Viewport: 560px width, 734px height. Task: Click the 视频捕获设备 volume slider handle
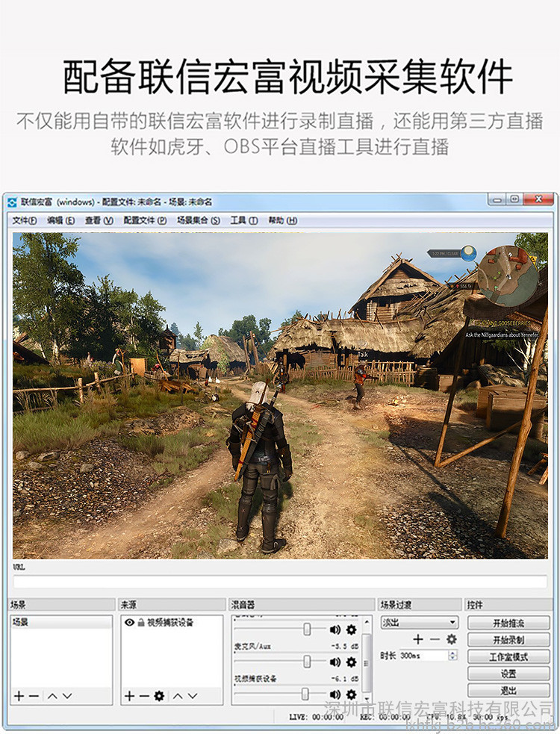tap(305, 694)
